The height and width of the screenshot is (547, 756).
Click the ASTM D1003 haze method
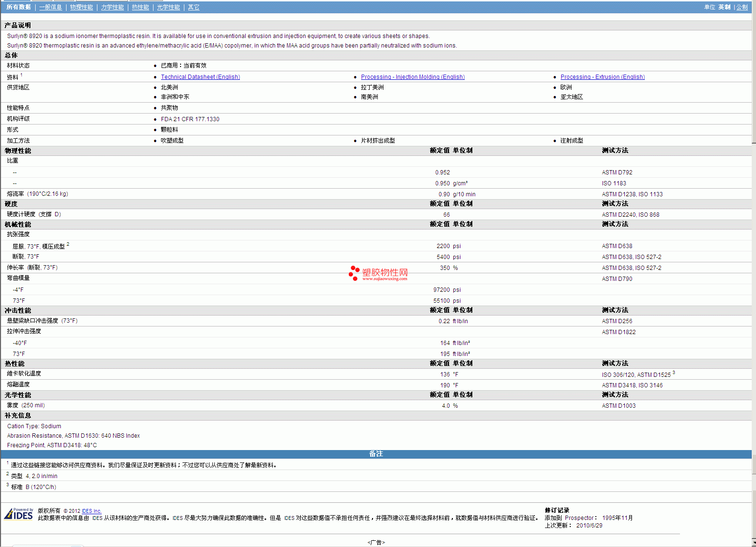(619, 406)
